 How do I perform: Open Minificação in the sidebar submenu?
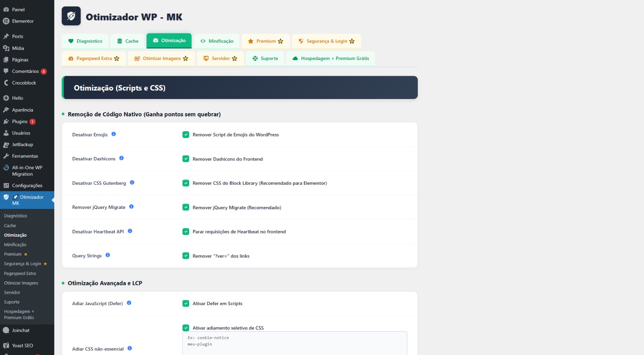pos(15,245)
